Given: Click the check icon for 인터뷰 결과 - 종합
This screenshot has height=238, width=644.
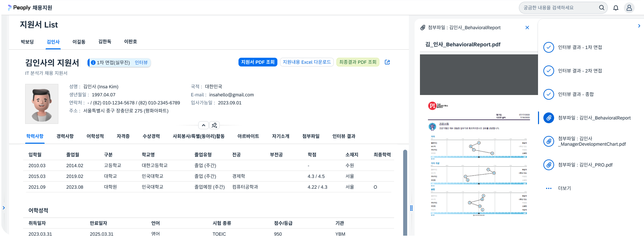Looking at the screenshot, I should 549,94.
